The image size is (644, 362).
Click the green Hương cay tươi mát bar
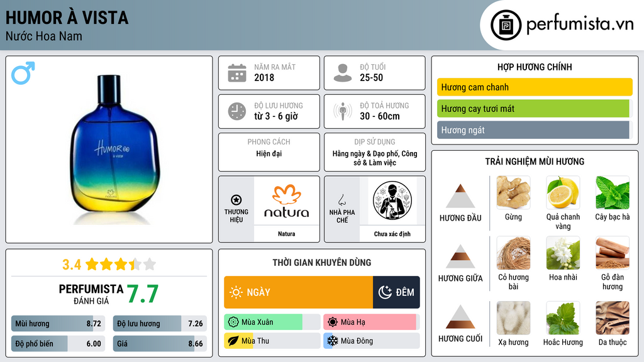[535, 108]
